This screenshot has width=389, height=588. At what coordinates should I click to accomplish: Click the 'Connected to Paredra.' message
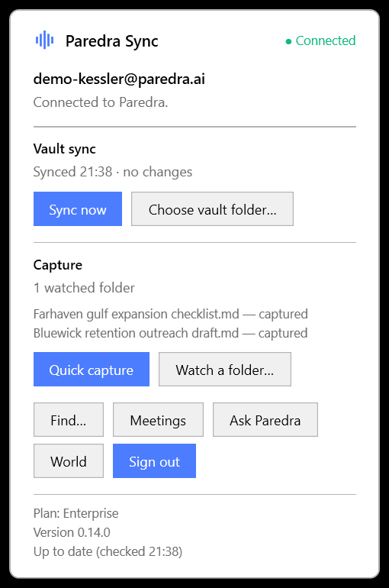pyautogui.click(x=101, y=102)
